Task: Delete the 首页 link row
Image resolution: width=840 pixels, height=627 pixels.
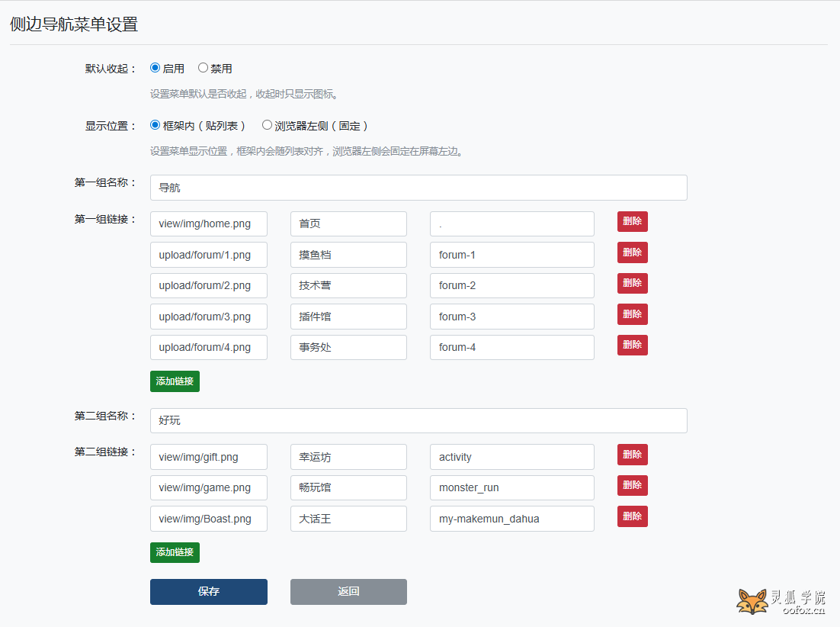Action: coord(632,222)
